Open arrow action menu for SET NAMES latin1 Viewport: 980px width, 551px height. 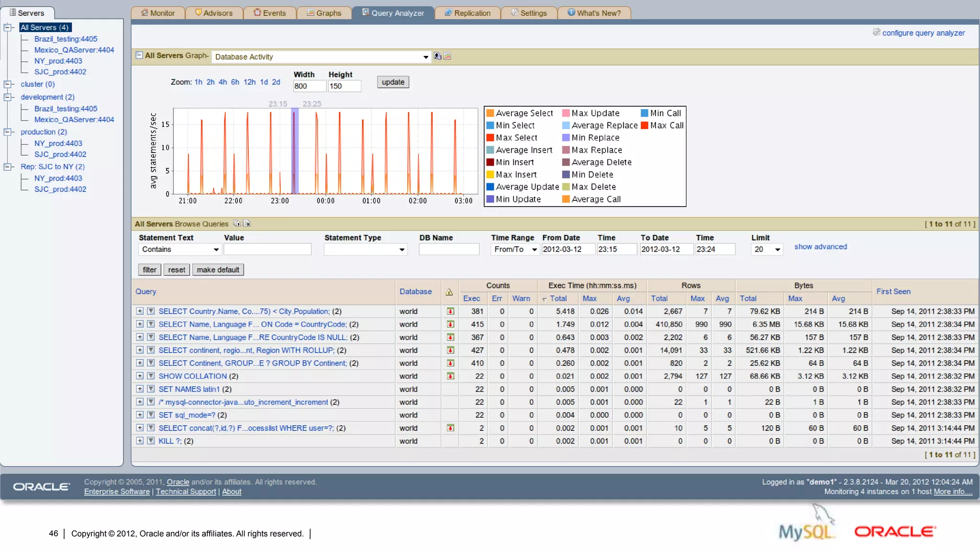151,389
